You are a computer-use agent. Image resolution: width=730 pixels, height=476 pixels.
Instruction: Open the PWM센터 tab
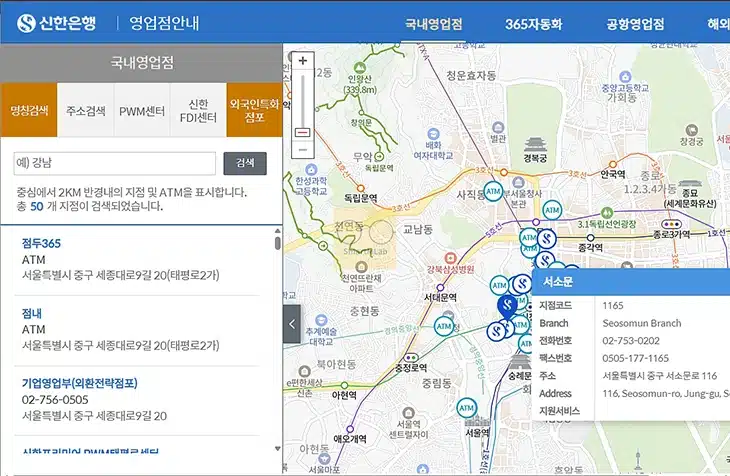[142, 110]
